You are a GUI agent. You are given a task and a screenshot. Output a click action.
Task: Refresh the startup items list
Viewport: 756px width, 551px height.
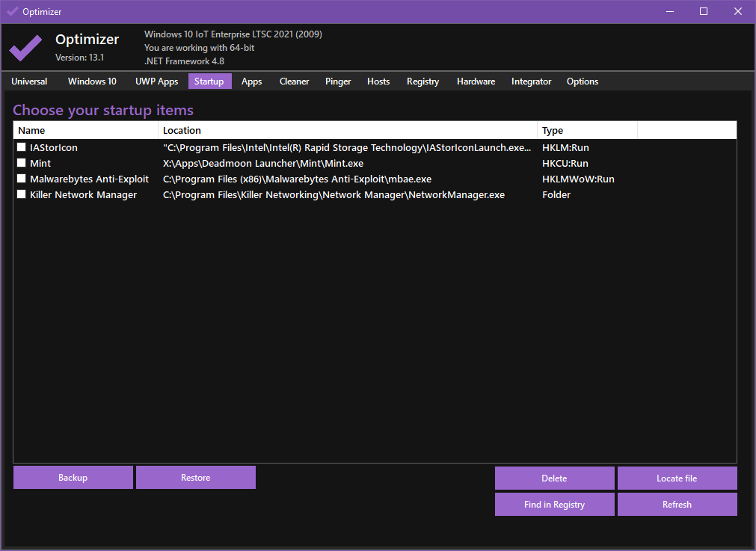(677, 505)
